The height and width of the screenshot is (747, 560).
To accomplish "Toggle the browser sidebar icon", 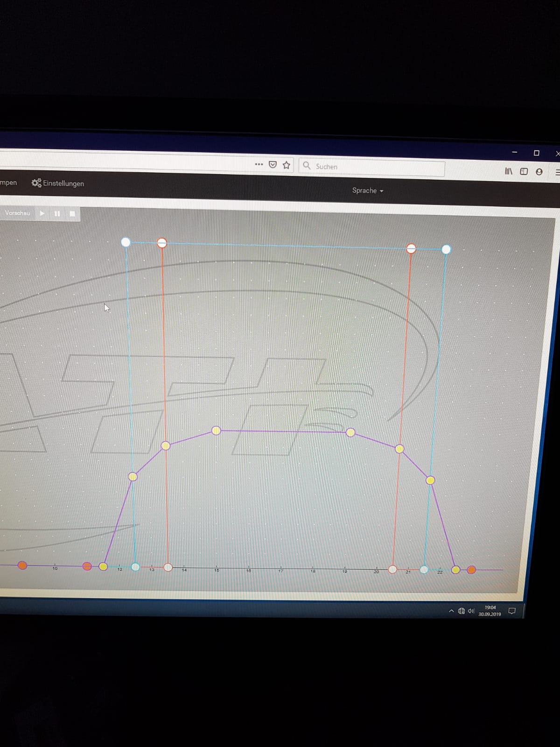I will (524, 171).
